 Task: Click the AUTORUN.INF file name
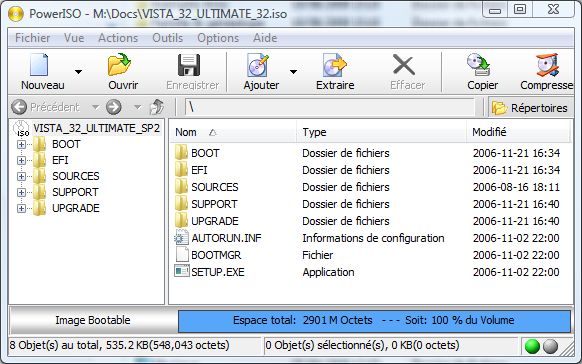[x=226, y=238]
